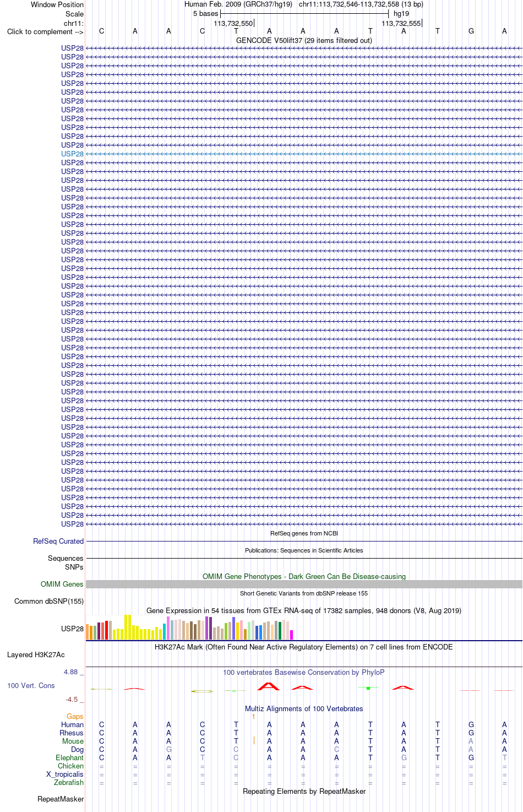Image resolution: width=523 pixels, height=812 pixels.
Task: Click the orange '1' in the Gaps row
Action: click(253, 717)
